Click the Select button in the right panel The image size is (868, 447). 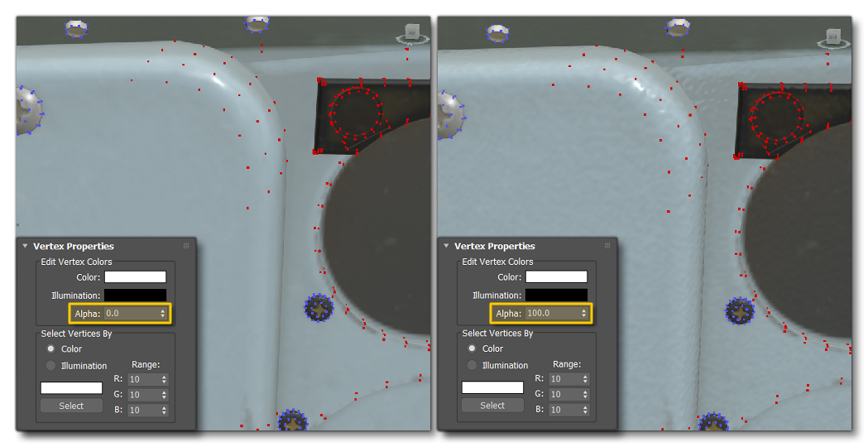[x=492, y=406]
